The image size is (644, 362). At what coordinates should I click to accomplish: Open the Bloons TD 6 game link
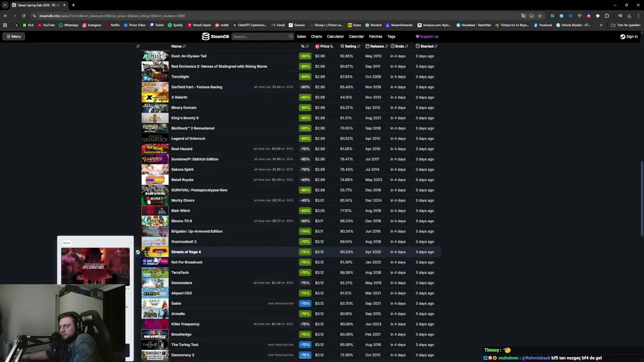tap(181, 221)
